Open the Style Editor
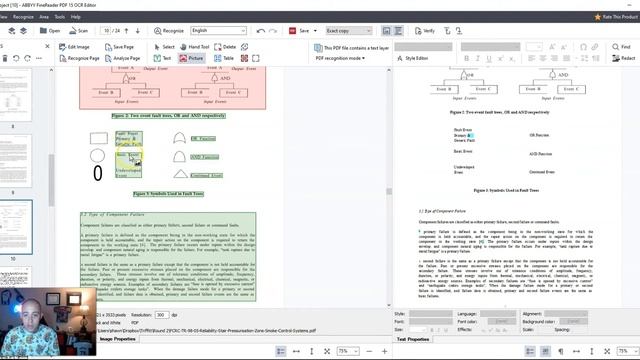Screen dimensions: 640x360 [412, 58]
